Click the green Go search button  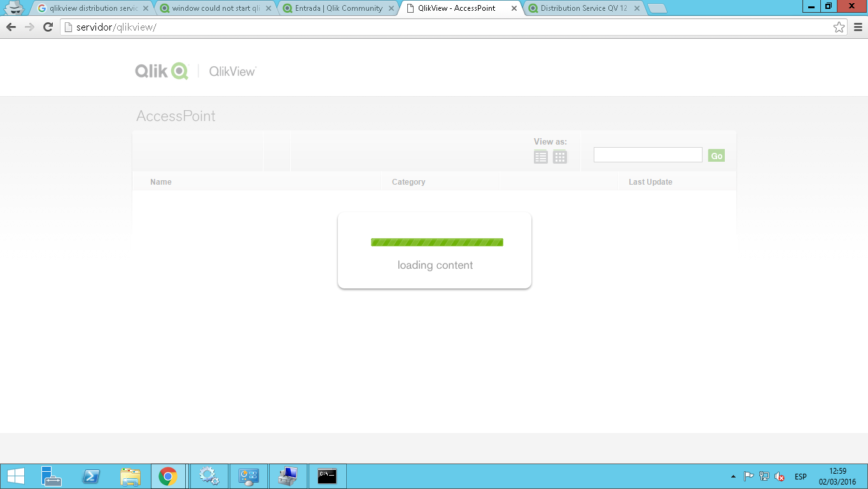click(x=717, y=155)
